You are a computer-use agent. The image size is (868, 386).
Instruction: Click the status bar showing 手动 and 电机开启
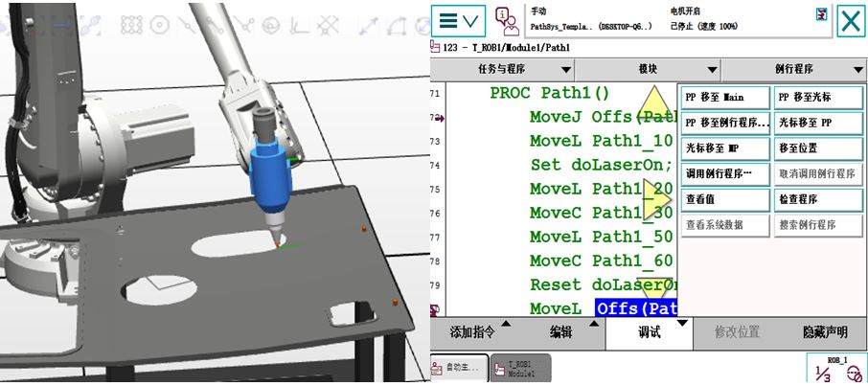click(678, 21)
